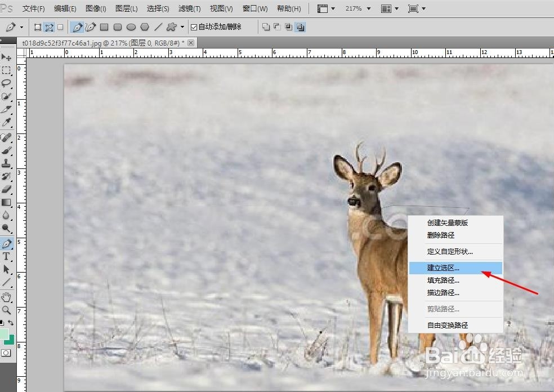Choose 创建矢量蒙版 in context menu

pyautogui.click(x=455, y=222)
